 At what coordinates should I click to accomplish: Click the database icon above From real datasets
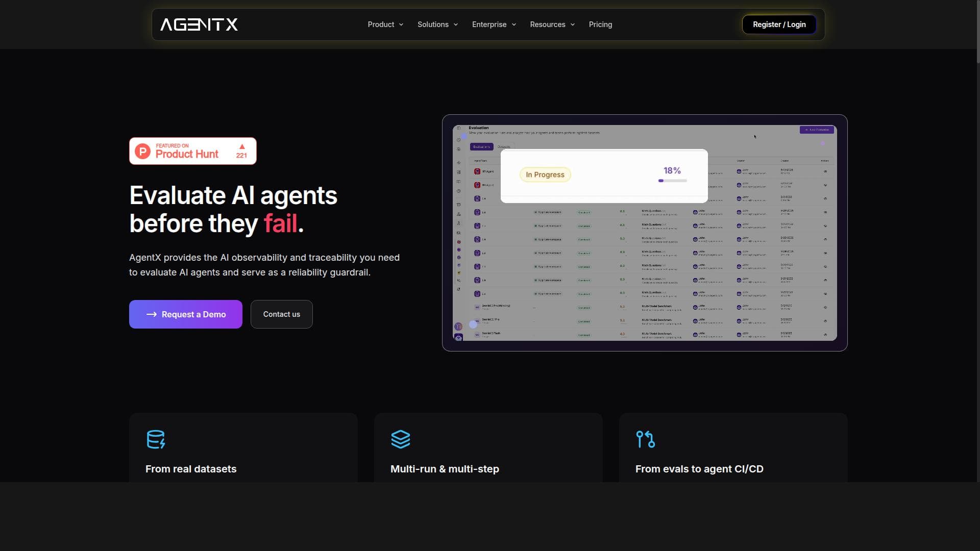pos(156,439)
